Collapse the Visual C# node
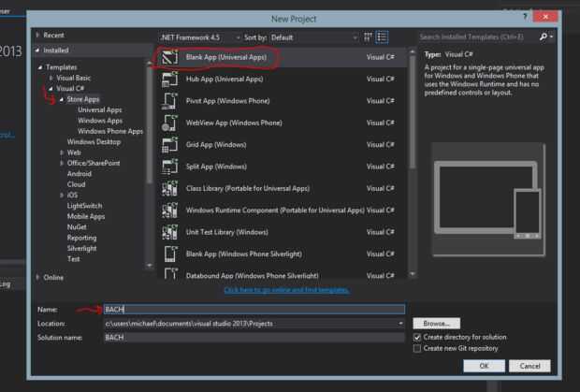 51,88
